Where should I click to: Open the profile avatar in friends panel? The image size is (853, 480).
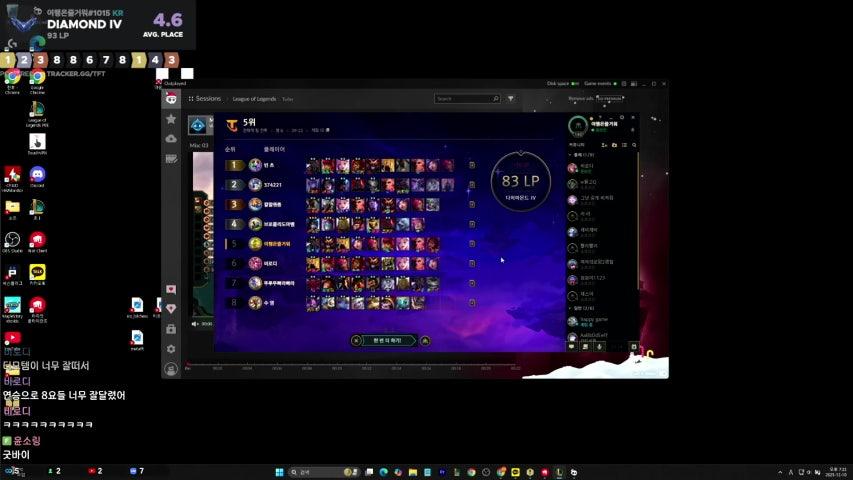tap(578, 126)
